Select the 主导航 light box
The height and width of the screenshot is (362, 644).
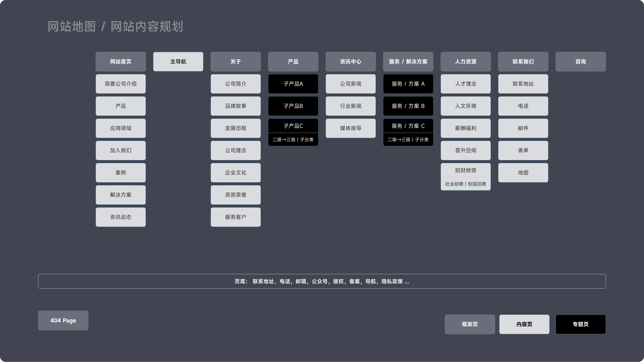[178, 62]
